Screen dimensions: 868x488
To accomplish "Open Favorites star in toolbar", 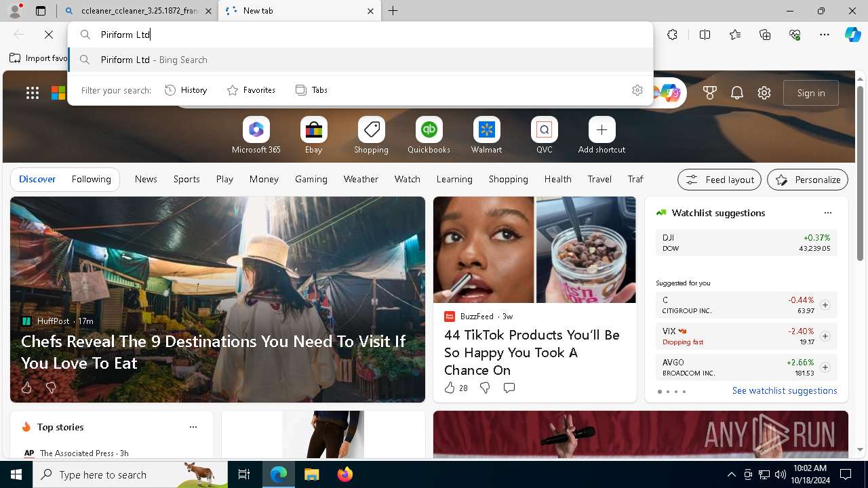I will pos(735,35).
